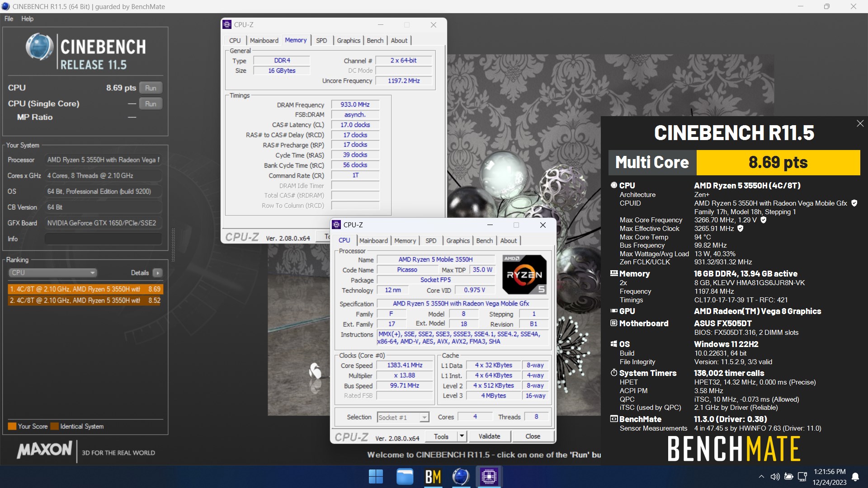Click the GPU section icon in BenchMate
This screenshot has height=488, width=868.
614,311
